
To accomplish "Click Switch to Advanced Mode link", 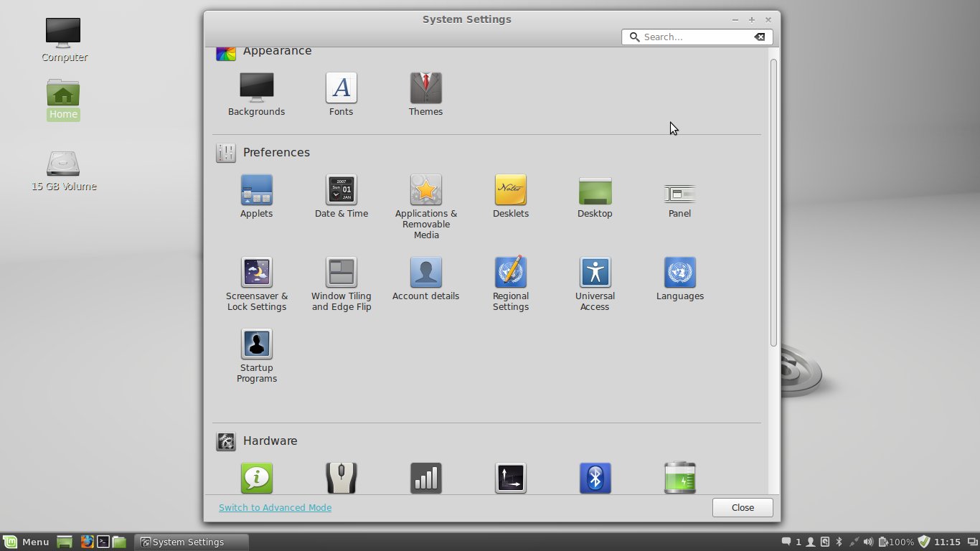I will [275, 508].
